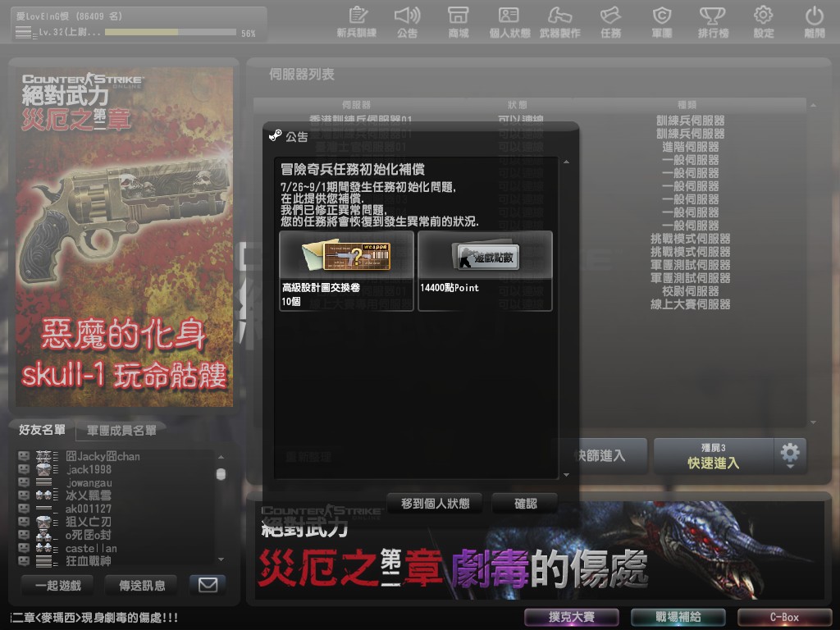The image size is (840, 630).
Task: Click 高級設計圖交換卷 reward item
Action: tap(347, 271)
